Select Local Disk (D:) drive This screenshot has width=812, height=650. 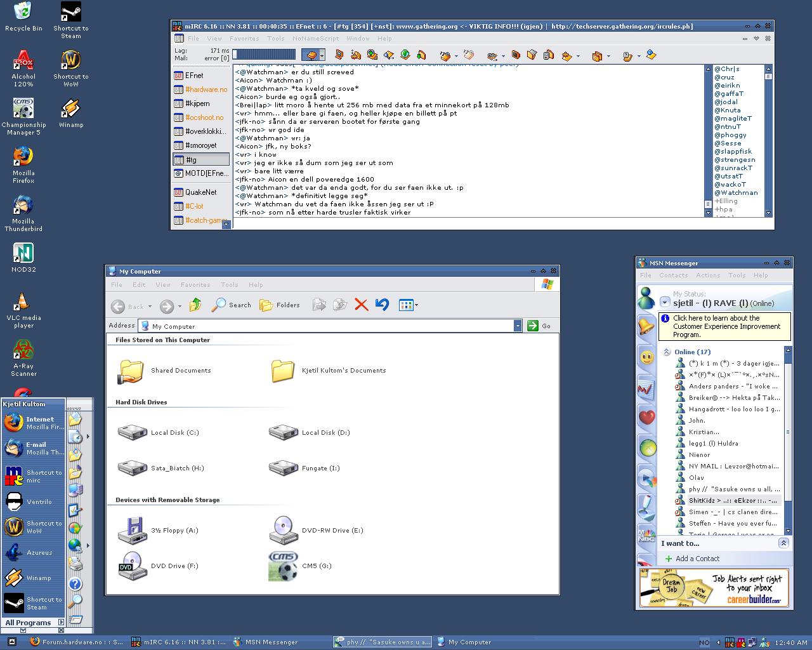310,432
